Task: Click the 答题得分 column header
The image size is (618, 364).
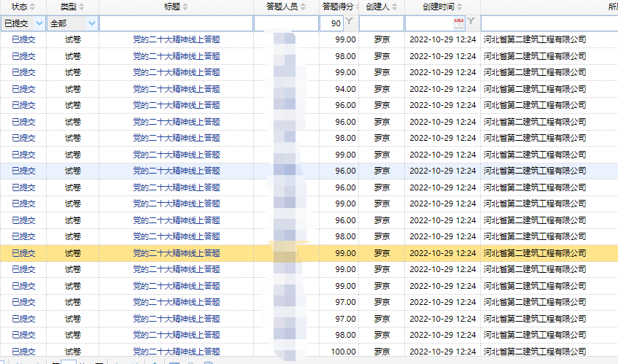Action: [x=338, y=7]
